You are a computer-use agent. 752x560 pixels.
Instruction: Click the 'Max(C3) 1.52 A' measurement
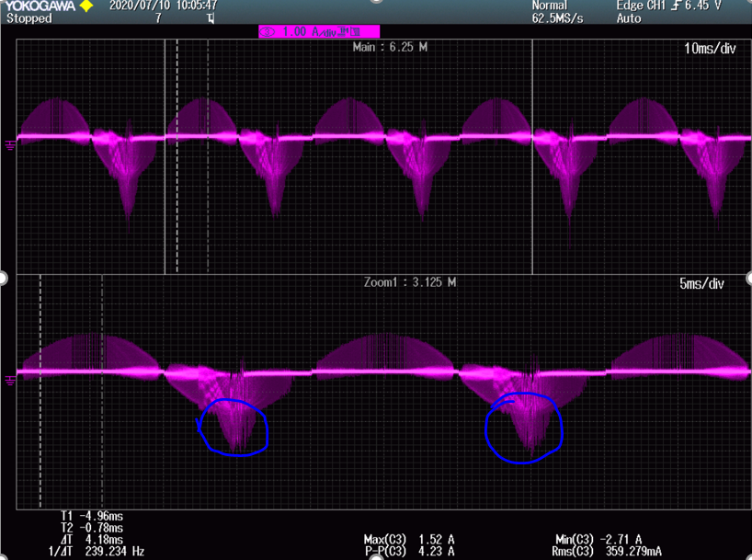409,540
